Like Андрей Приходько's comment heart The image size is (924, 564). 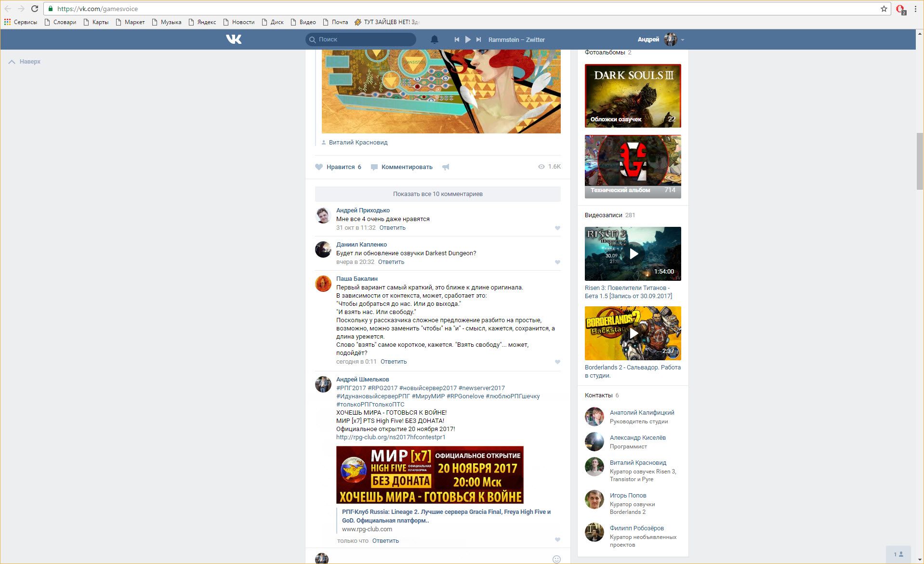557,228
